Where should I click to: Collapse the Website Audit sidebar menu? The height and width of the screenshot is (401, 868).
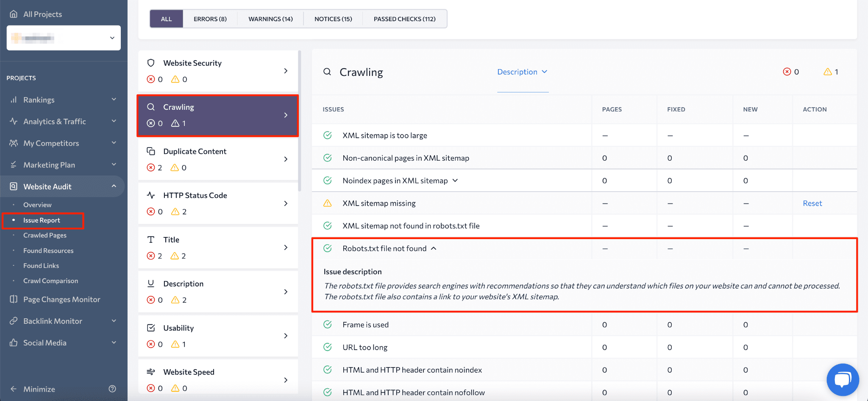coord(114,186)
